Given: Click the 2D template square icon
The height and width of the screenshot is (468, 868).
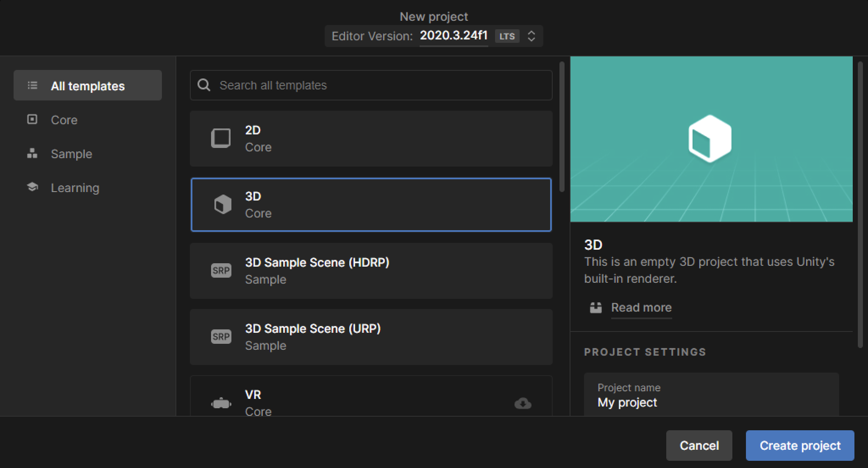Looking at the screenshot, I should click(221, 138).
